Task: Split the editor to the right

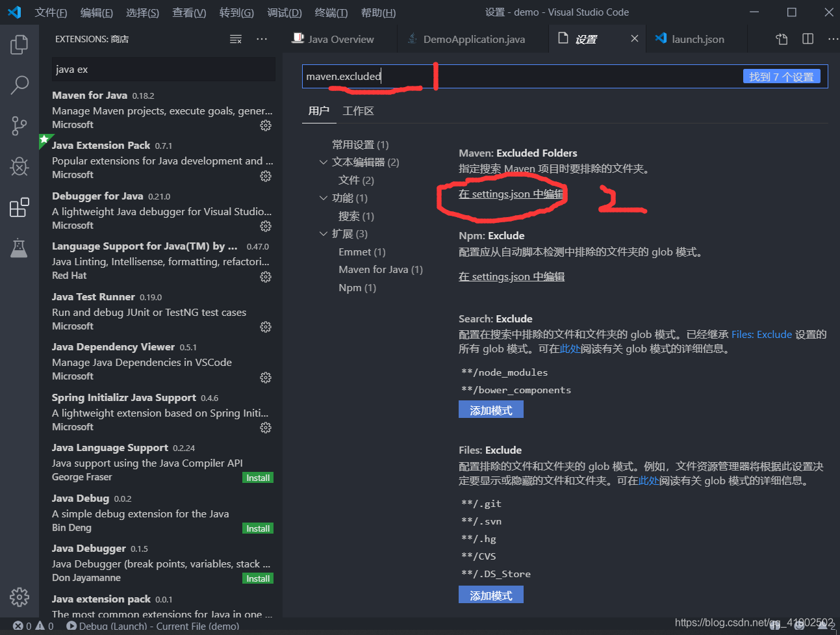Action: [808, 39]
